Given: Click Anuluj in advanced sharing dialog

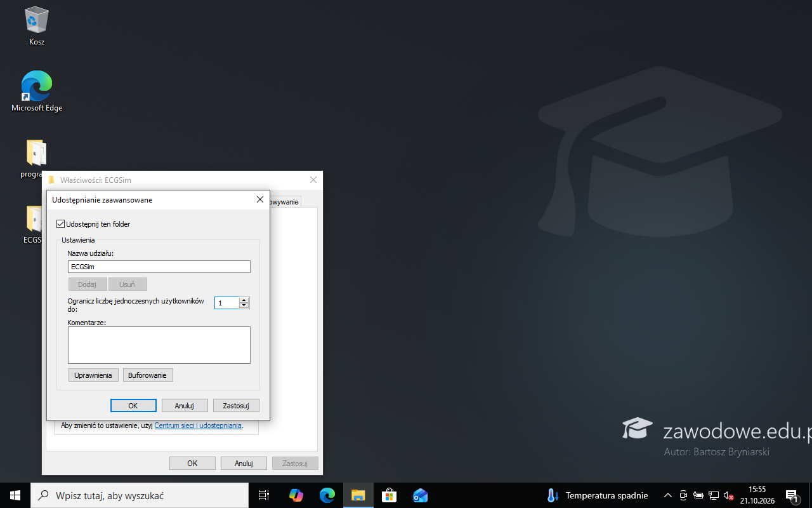Looking at the screenshot, I should 185,406.
